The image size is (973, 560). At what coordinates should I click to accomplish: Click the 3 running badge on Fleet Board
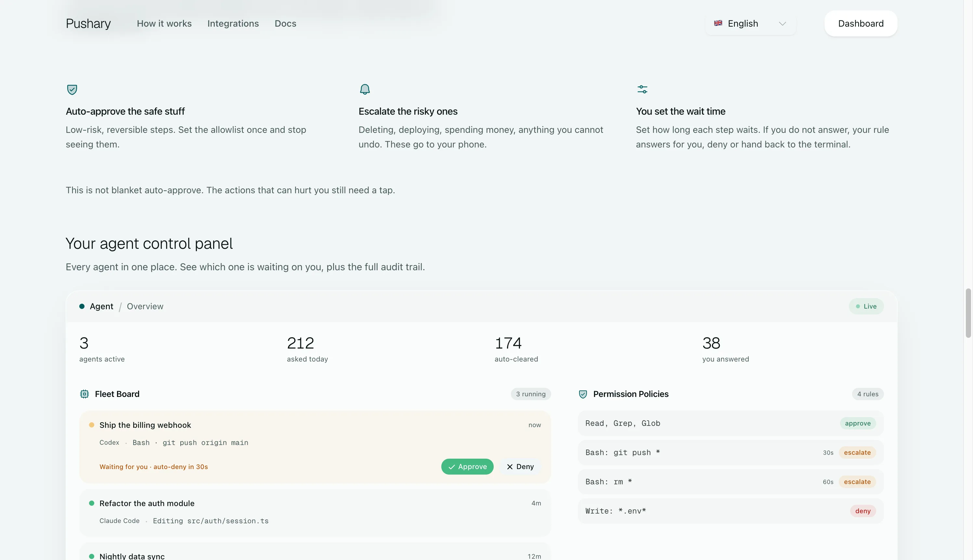point(531,394)
